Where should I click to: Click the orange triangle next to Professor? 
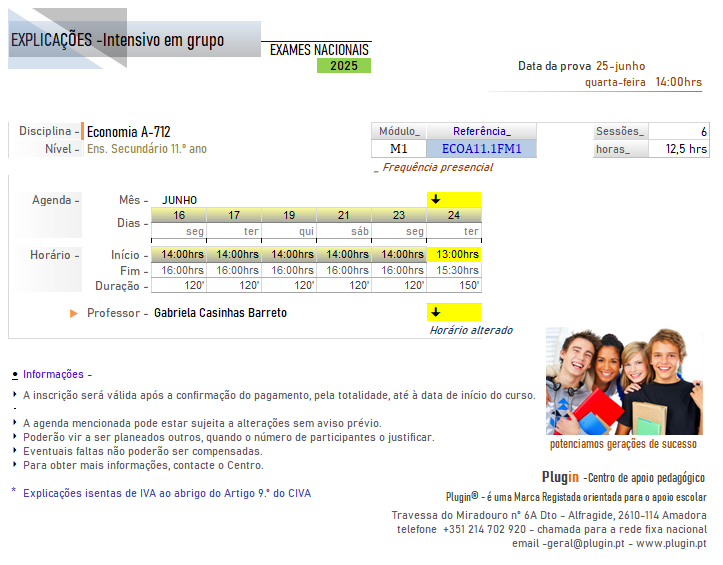point(74,313)
